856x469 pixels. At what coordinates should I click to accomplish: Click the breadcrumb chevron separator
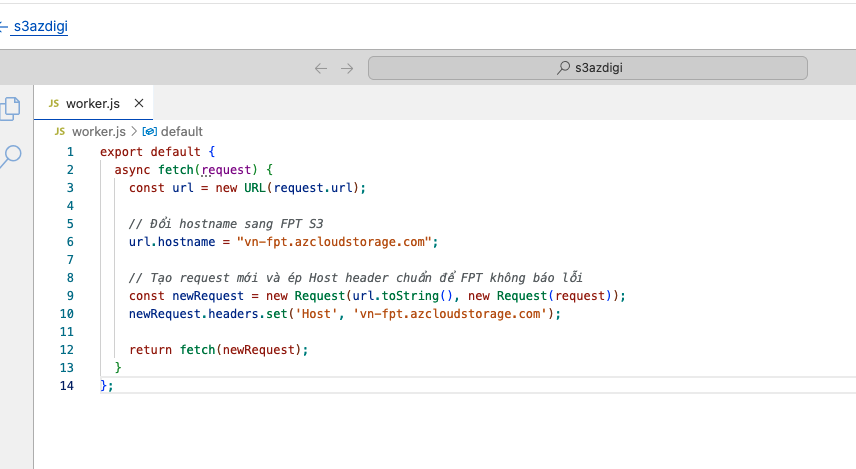pyautogui.click(x=135, y=131)
